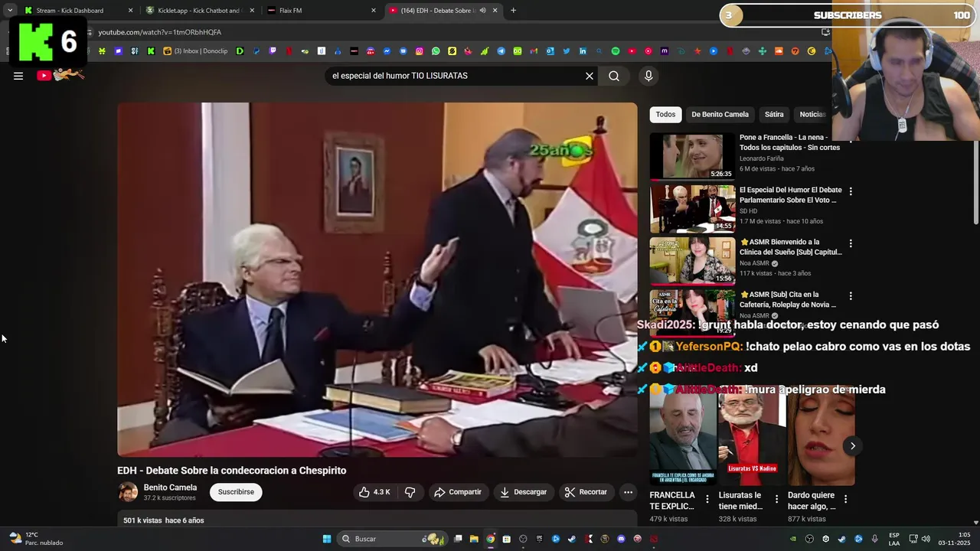Open the ESP LAA language switcher
The width and height of the screenshot is (980, 551).
point(894,539)
